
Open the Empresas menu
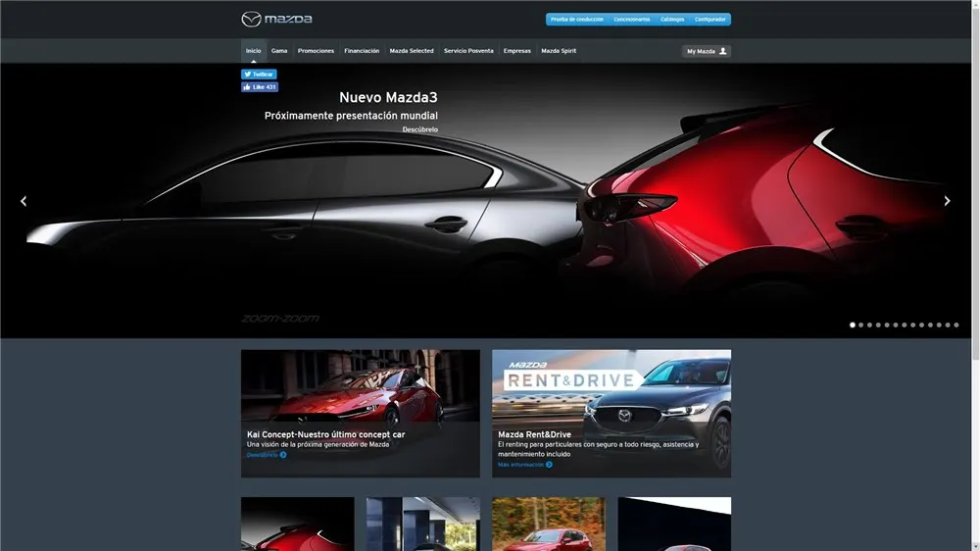516,51
